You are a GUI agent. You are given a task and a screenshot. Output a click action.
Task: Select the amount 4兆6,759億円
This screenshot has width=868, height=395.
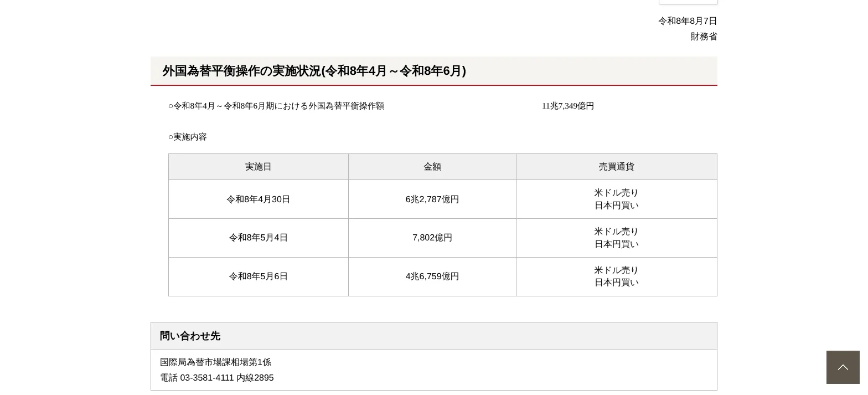pyautogui.click(x=432, y=276)
